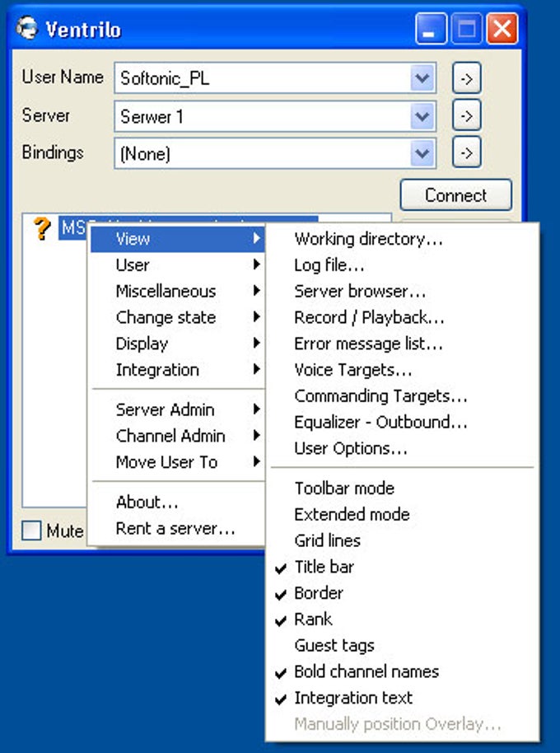The height and width of the screenshot is (753, 560).
Task: Open User Name setup arrow button
Action: [x=466, y=77]
